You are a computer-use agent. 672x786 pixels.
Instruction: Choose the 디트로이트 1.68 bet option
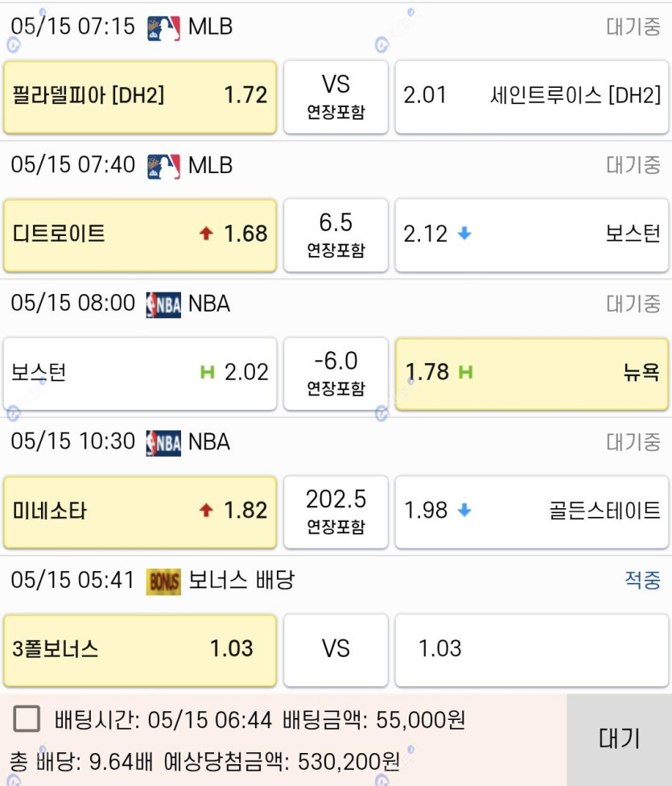point(140,235)
